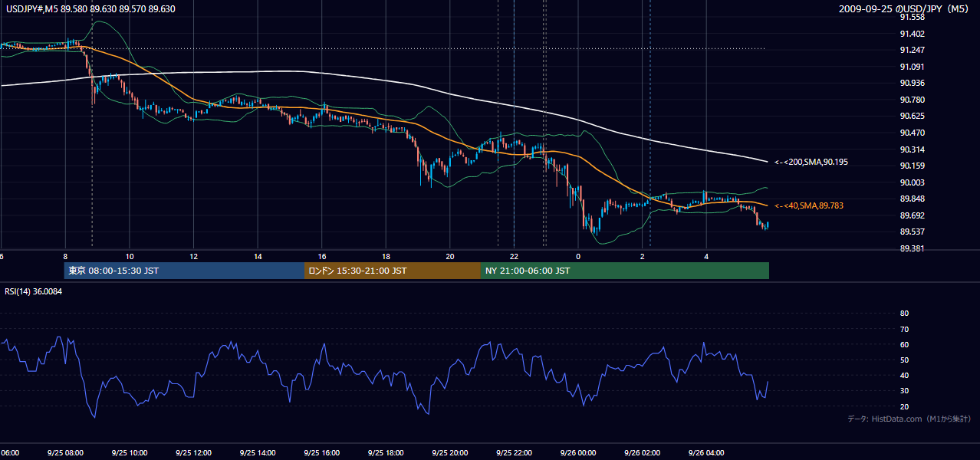The width and height of the screenshot is (980, 460).
Task: Click price axis value 90.780
Action: pos(913,100)
